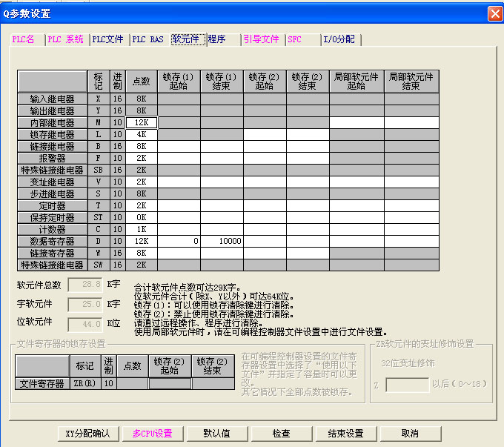504x447 pixels.
Task: Select the 数据寄存器 latch end value 10000
Action: [x=222, y=242]
